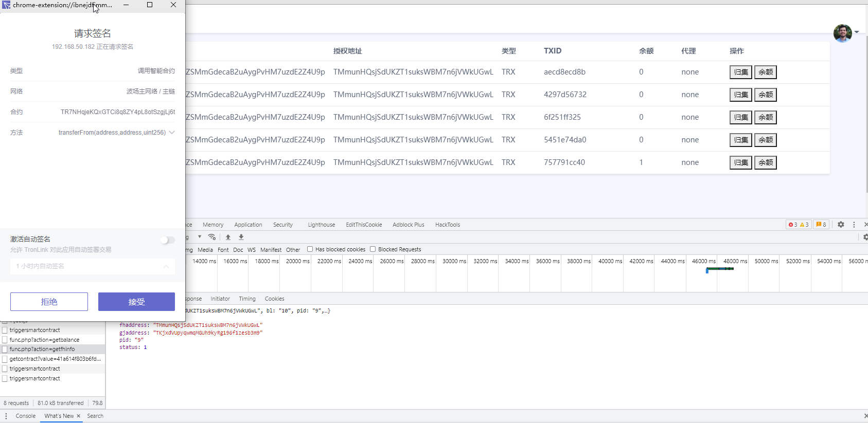Click 余额 in the aecd8ecd8b row
The image size is (868, 423).
click(766, 72)
